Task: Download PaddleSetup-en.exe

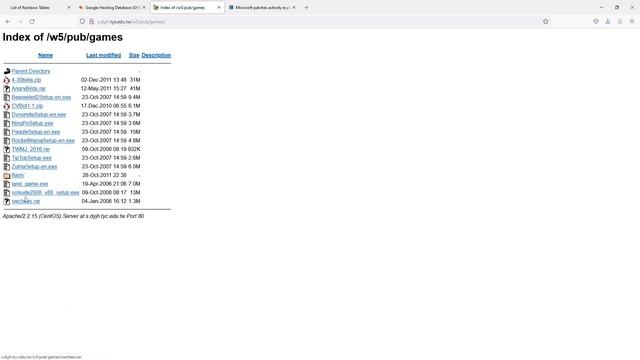Action: (36, 132)
